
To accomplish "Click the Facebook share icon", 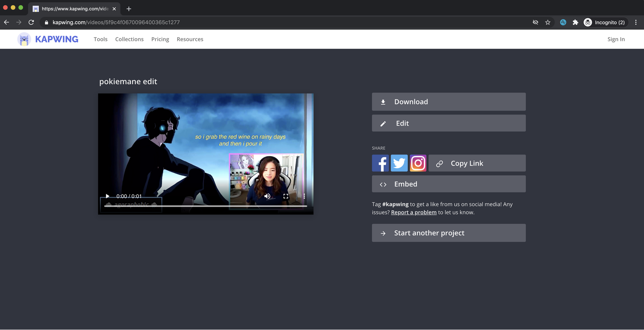I will [380, 163].
